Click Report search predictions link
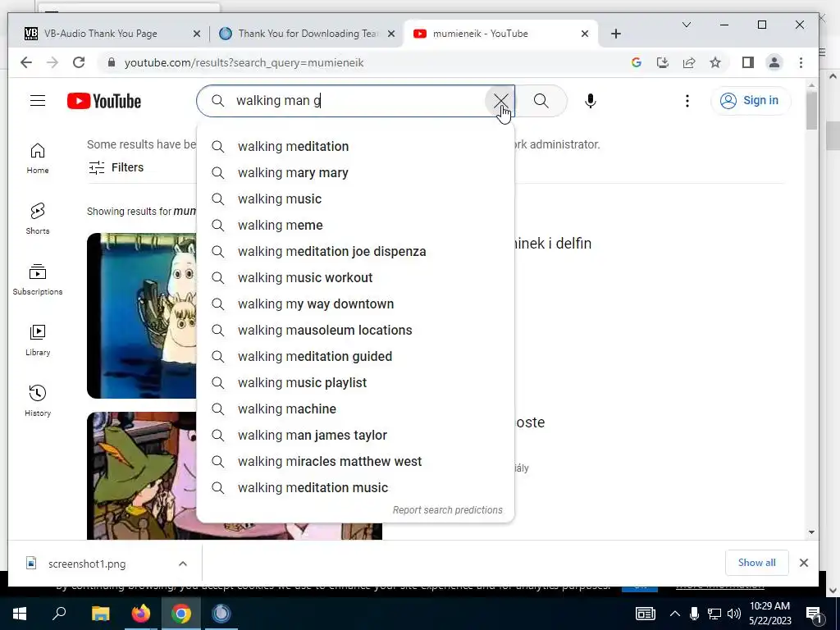This screenshot has width=840, height=630. point(447,510)
